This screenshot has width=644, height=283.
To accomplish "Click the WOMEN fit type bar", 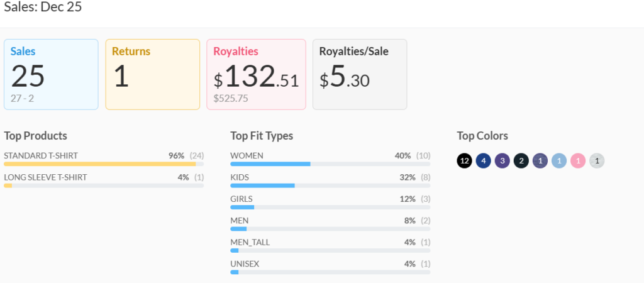I will (330, 164).
